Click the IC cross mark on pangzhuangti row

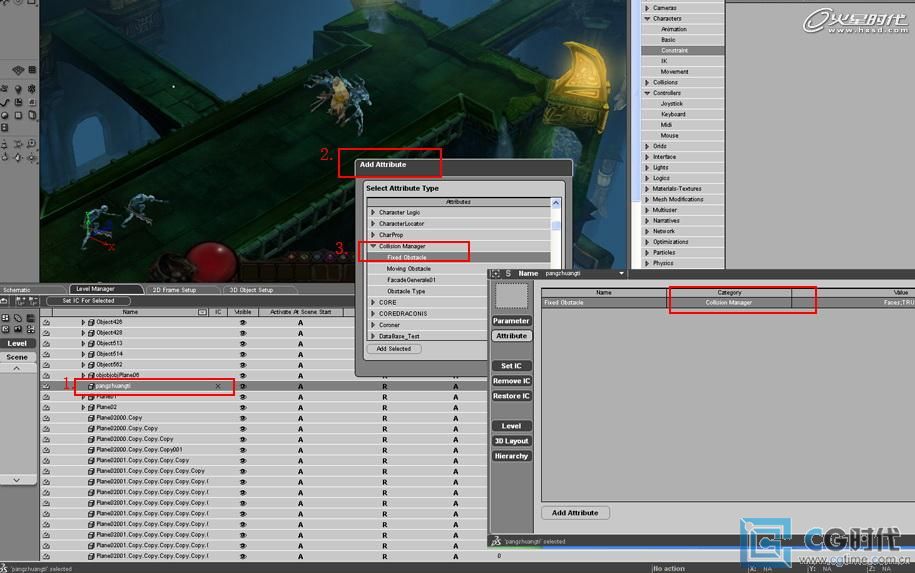[x=218, y=386]
